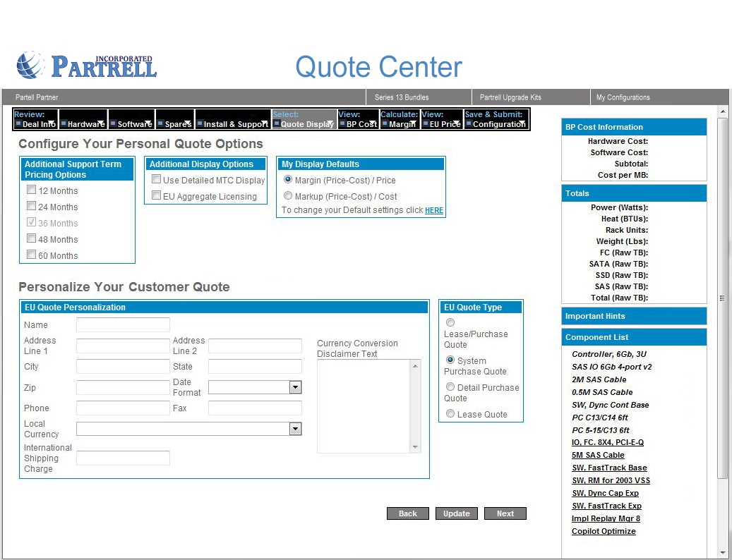Expand the Date Format dropdown
This screenshot has height=560, width=732.
(295, 387)
